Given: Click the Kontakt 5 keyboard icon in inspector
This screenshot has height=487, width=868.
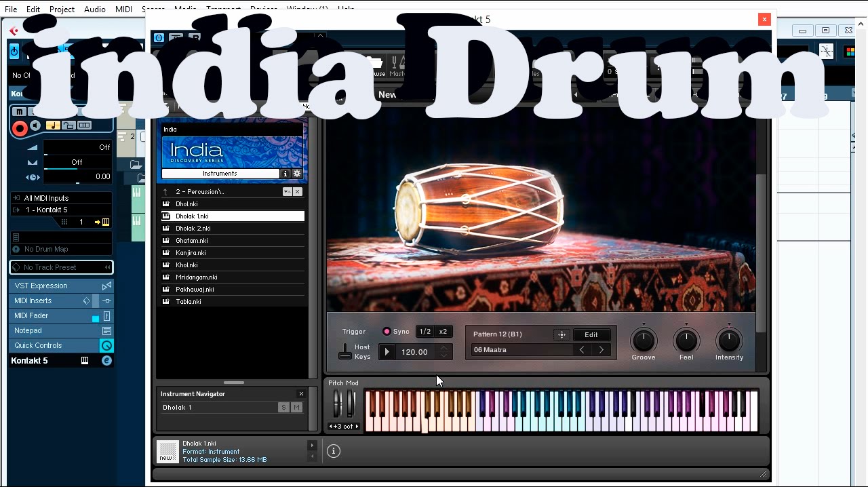Looking at the screenshot, I should pos(85,361).
